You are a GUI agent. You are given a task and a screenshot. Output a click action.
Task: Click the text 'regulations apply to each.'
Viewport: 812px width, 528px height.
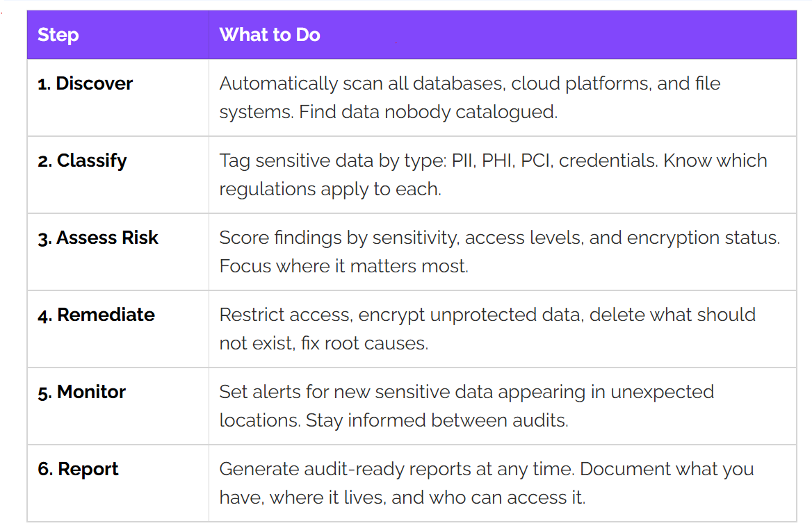click(330, 190)
